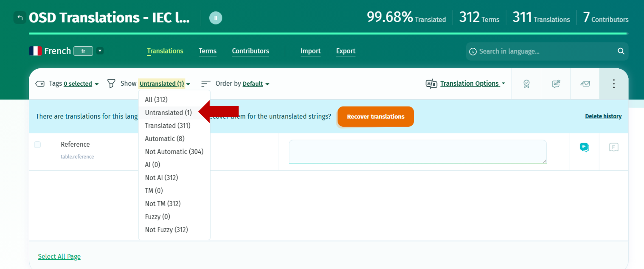Open the Export page
The image size is (644, 269).
(346, 51)
